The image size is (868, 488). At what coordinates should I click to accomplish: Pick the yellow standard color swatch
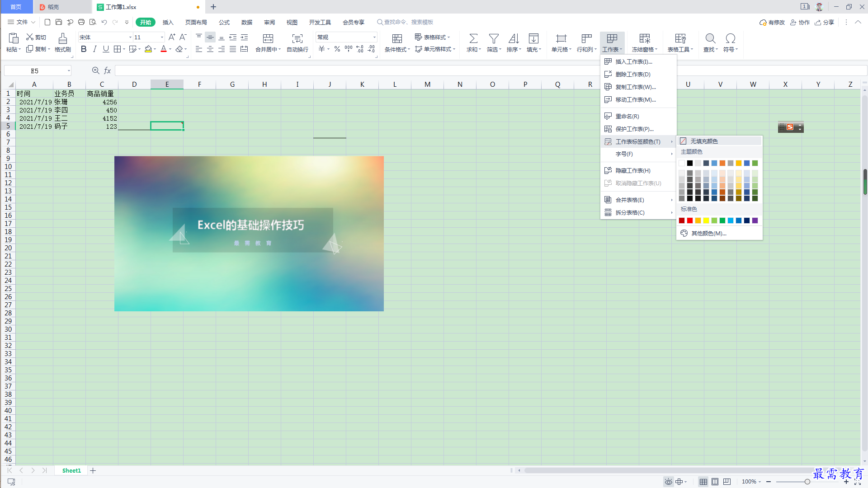706,221
